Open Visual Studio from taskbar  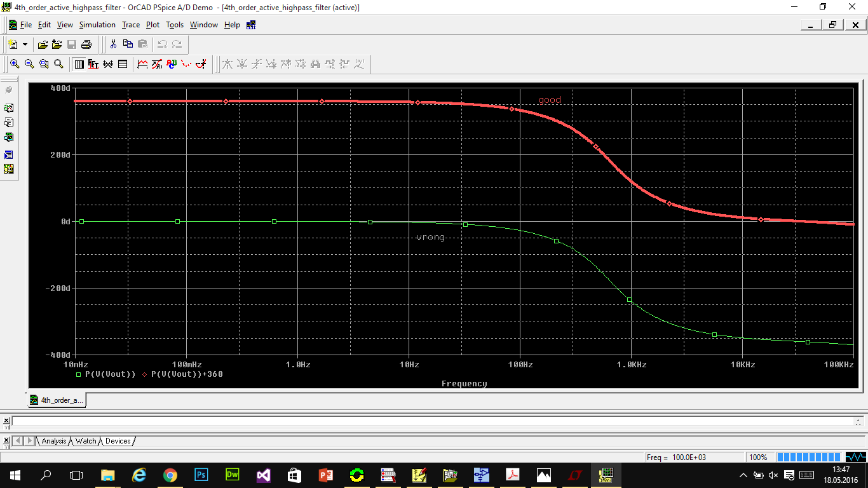263,475
